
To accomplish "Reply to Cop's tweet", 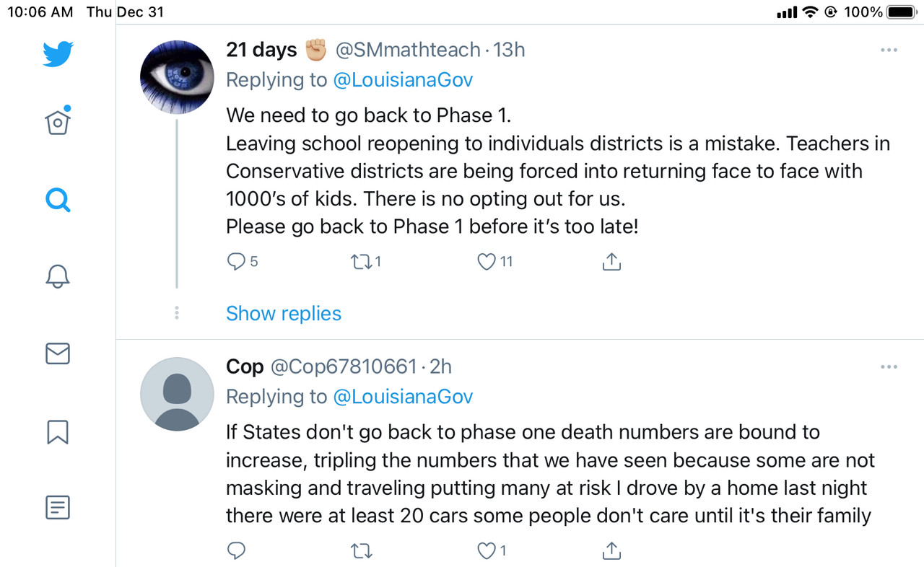I will point(236,551).
